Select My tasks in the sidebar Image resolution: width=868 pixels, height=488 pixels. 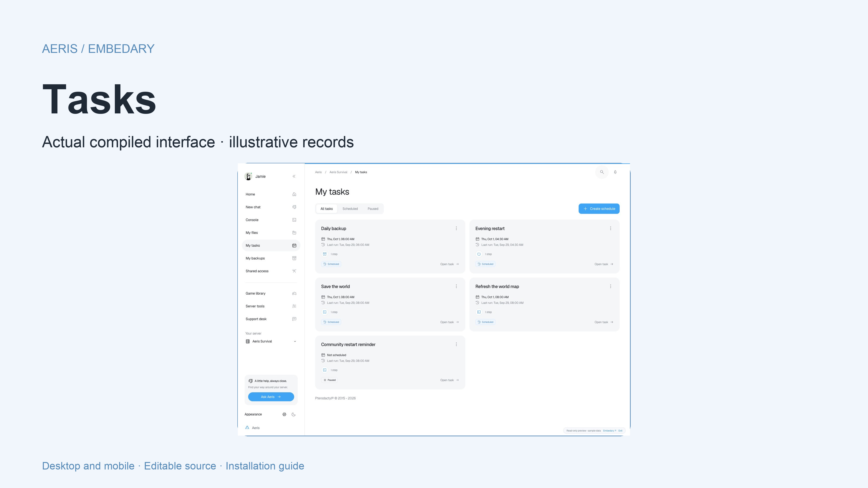coord(271,246)
